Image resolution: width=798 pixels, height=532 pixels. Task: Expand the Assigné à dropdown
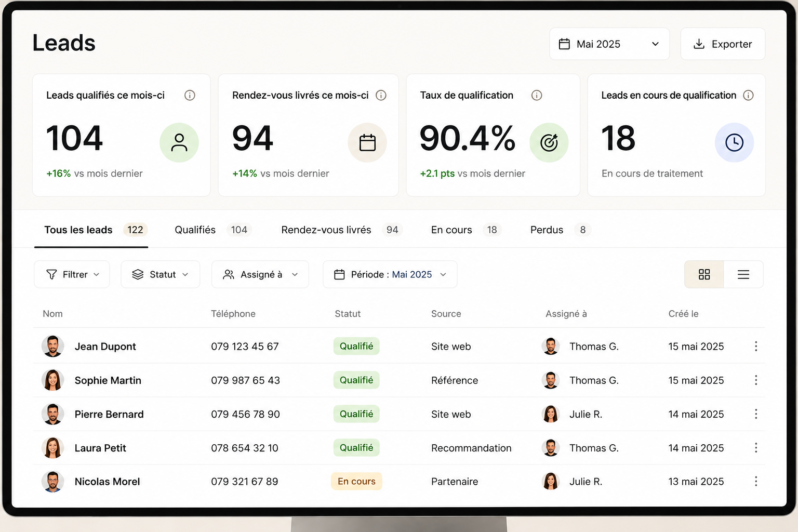point(260,274)
